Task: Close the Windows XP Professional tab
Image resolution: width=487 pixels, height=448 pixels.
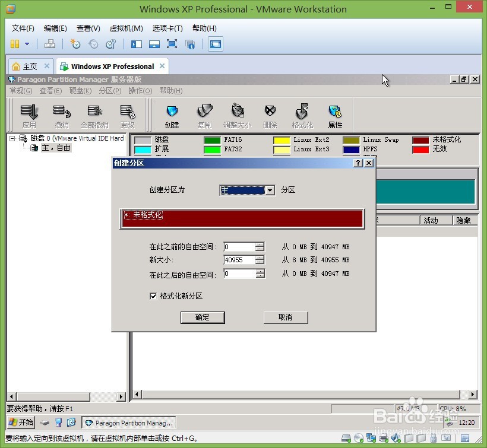Action: (162, 66)
